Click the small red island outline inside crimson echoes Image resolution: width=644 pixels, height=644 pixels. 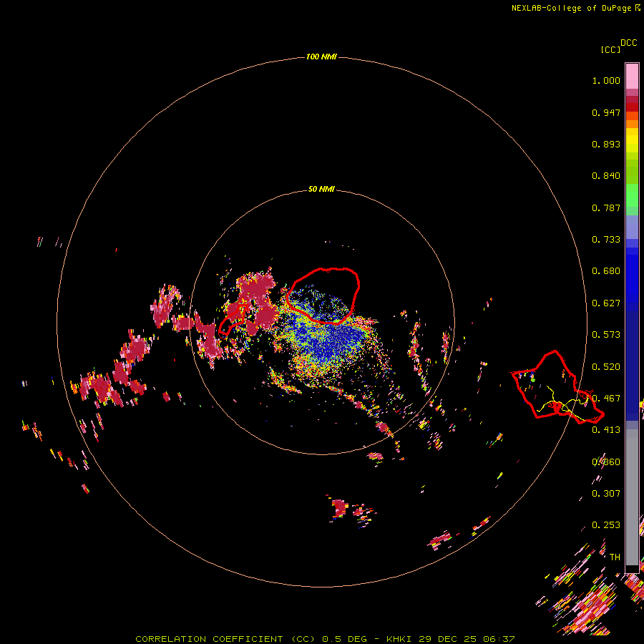(x=233, y=320)
